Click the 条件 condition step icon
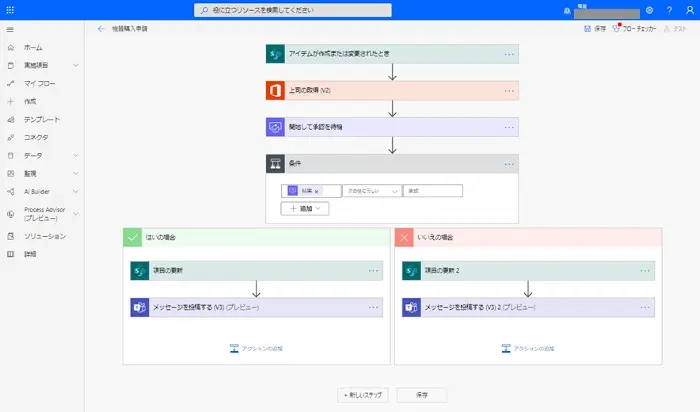The width and height of the screenshot is (700, 412). (x=275, y=164)
